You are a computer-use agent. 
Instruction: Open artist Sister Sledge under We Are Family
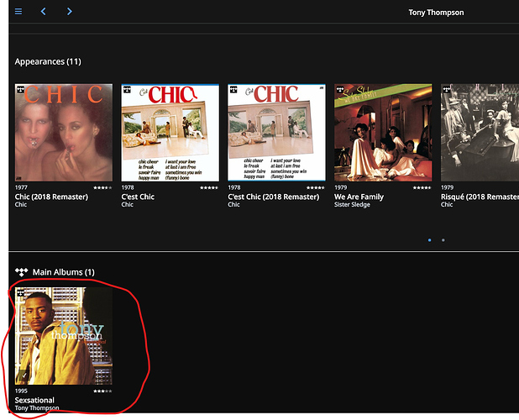pyautogui.click(x=352, y=204)
